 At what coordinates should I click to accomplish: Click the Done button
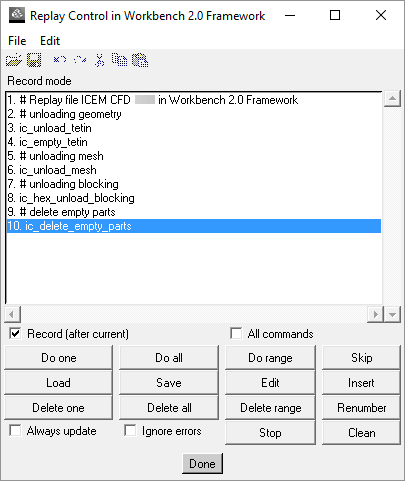point(202,463)
